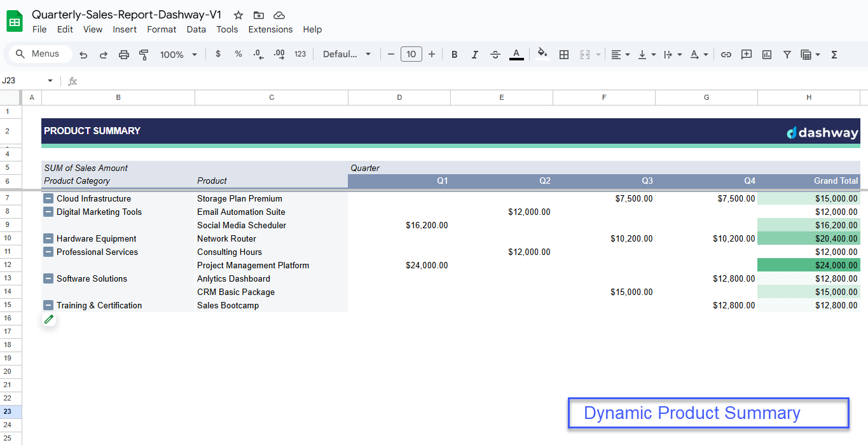Toggle strikethrough formatting
The height and width of the screenshot is (445, 868).
point(495,55)
